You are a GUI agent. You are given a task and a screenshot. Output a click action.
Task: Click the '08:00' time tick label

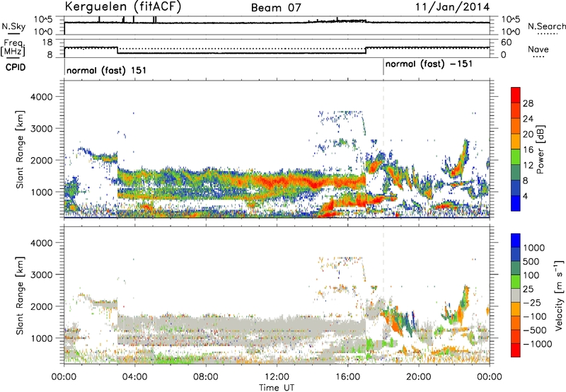(206, 377)
